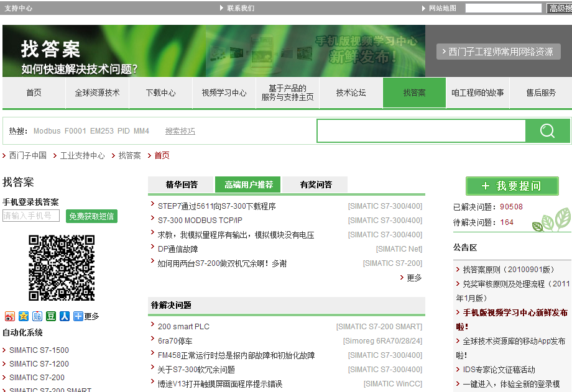The height and width of the screenshot is (392, 572).
Task: Open Sina Weibo share icon
Action: coord(10,316)
